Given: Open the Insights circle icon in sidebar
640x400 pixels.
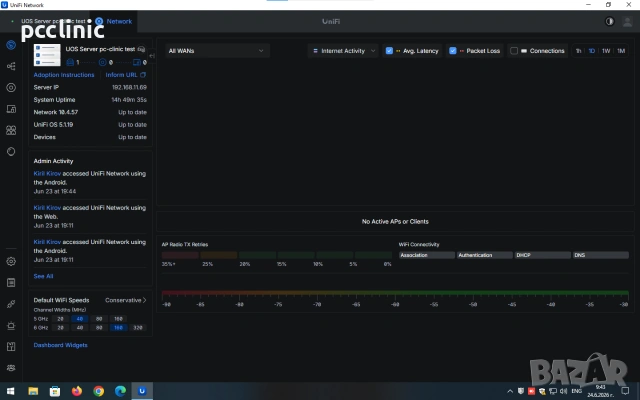Looking at the screenshot, I should (11, 151).
